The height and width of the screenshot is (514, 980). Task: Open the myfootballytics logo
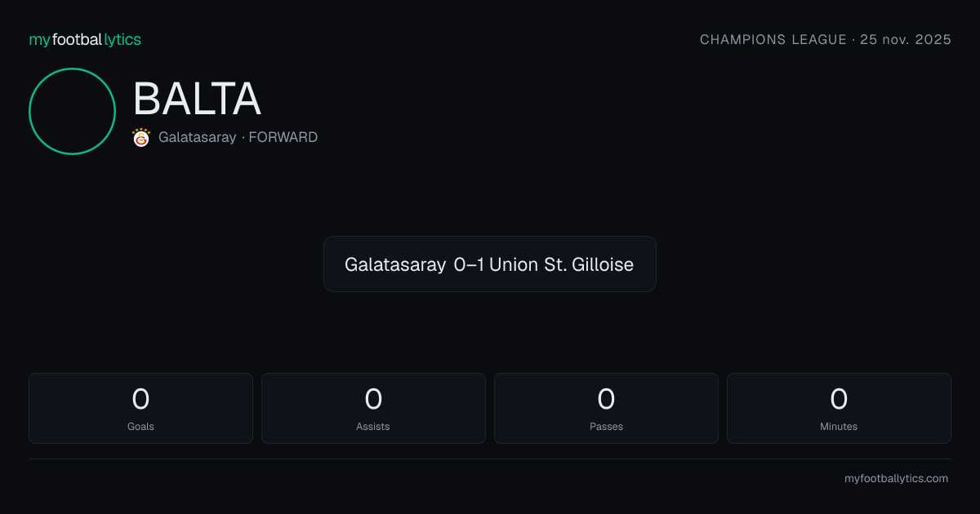click(x=85, y=39)
